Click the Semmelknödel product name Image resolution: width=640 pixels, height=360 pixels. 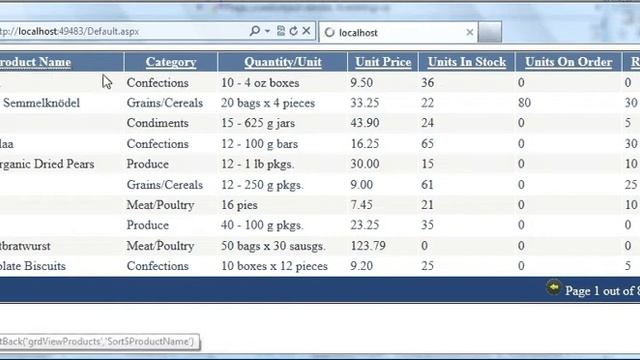(x=41, y=103)
